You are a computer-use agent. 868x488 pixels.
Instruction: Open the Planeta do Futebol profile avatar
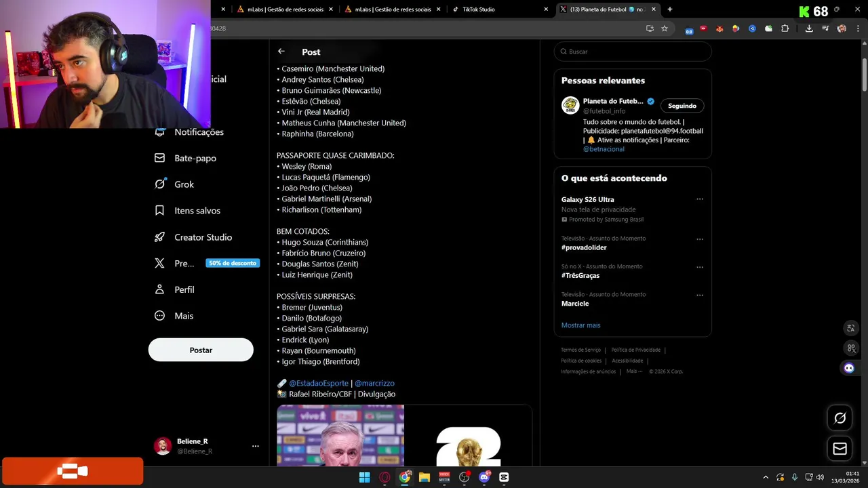[570, 105]
